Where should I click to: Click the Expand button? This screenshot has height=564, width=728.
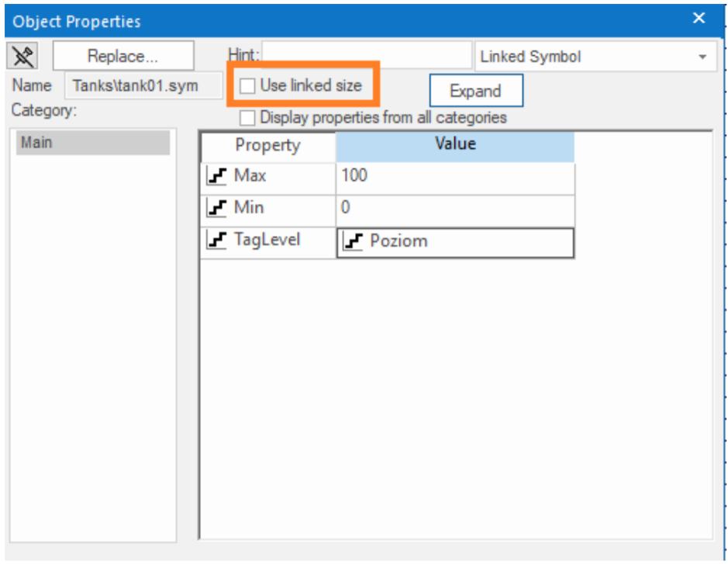475,91
